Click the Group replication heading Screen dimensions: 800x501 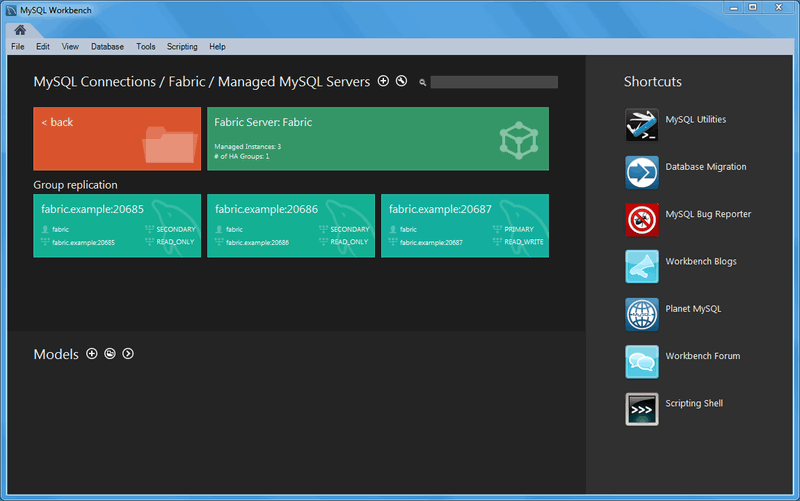pos(76,185)
